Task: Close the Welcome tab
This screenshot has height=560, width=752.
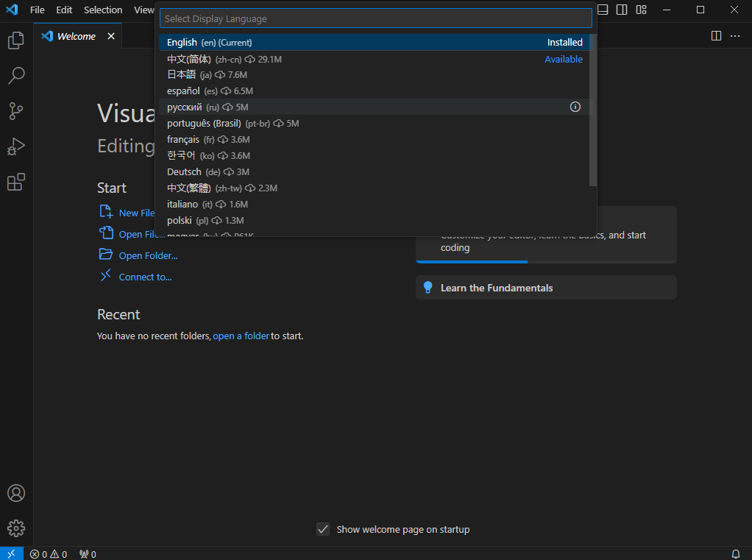Action: (111, 36)
